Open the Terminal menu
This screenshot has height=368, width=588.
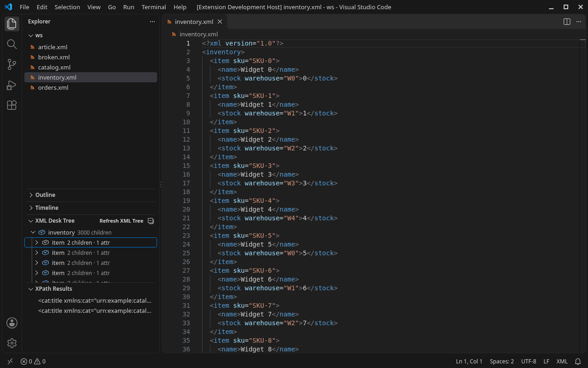(154, 7)
